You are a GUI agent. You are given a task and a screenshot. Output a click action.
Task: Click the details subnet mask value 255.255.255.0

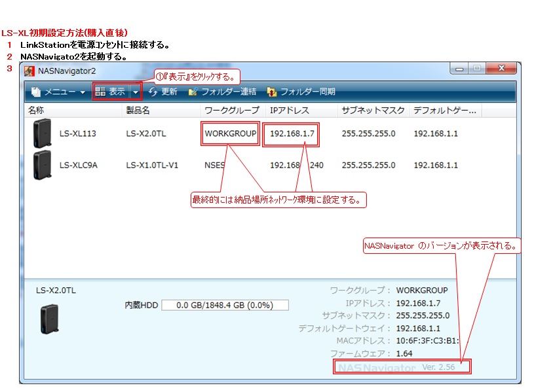tap(423, 315)
